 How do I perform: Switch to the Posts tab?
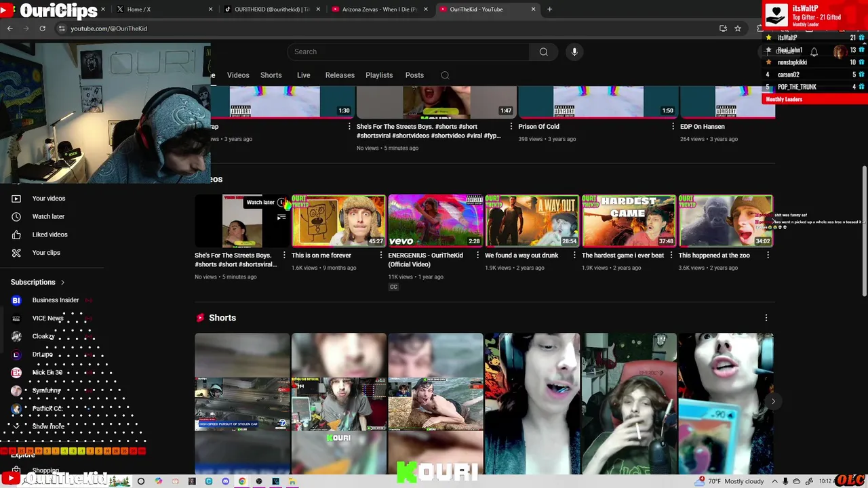point(414,75)
